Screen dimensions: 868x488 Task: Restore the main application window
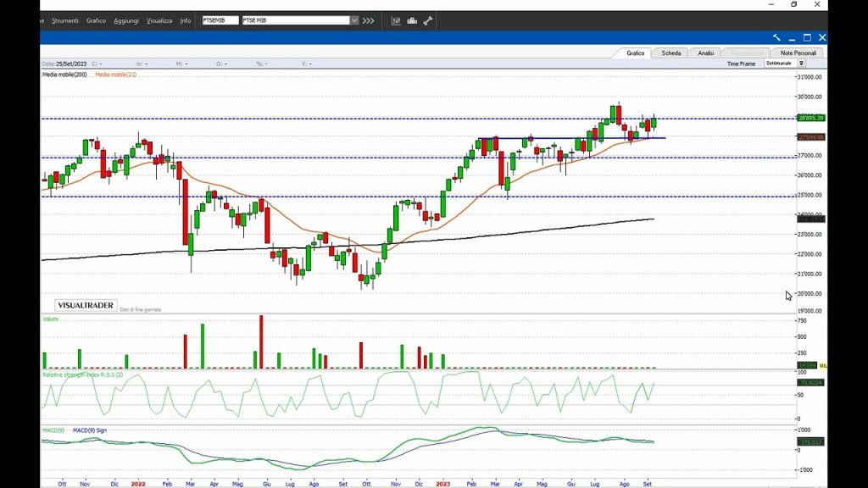(793, 4)
